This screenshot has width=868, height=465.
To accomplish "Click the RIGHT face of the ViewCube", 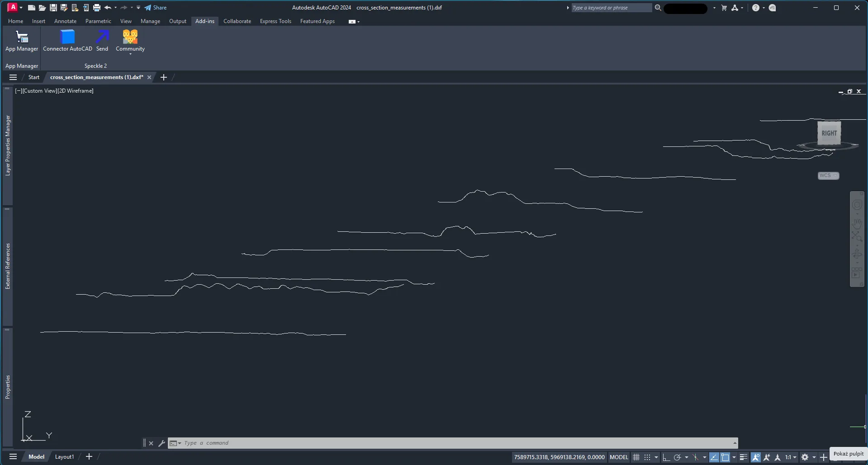I will coord(829,133).
